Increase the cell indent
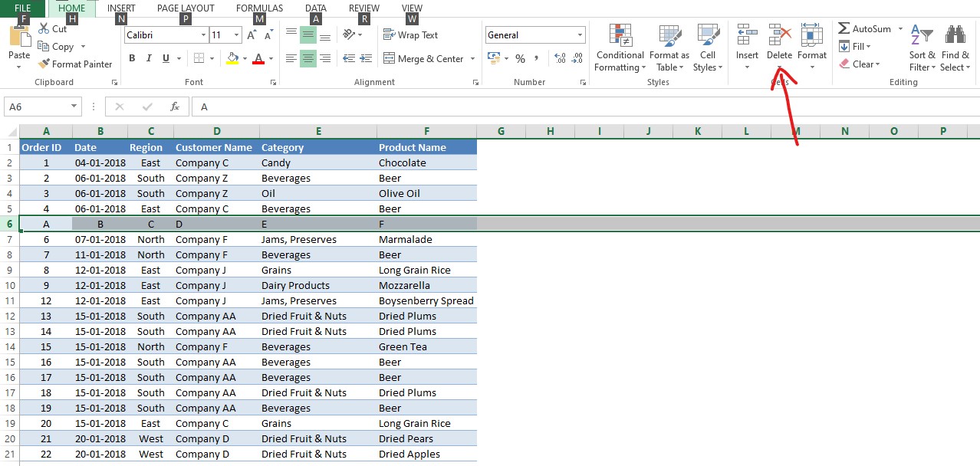980x466 pixels. (x=367, y=58)
